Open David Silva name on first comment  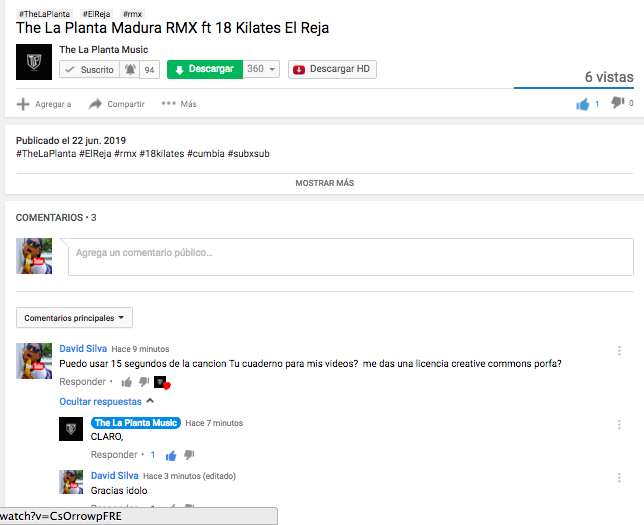point(83,349)
